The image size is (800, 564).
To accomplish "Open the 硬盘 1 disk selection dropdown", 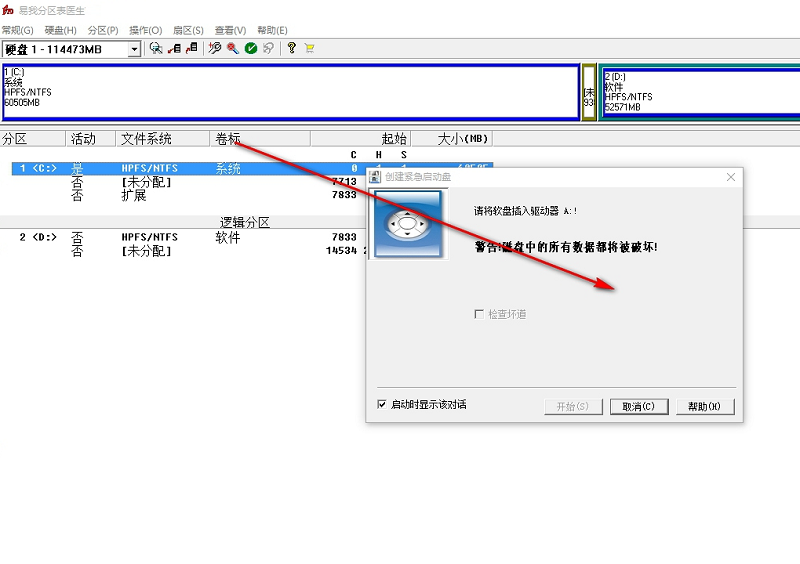I will (134, 50).
